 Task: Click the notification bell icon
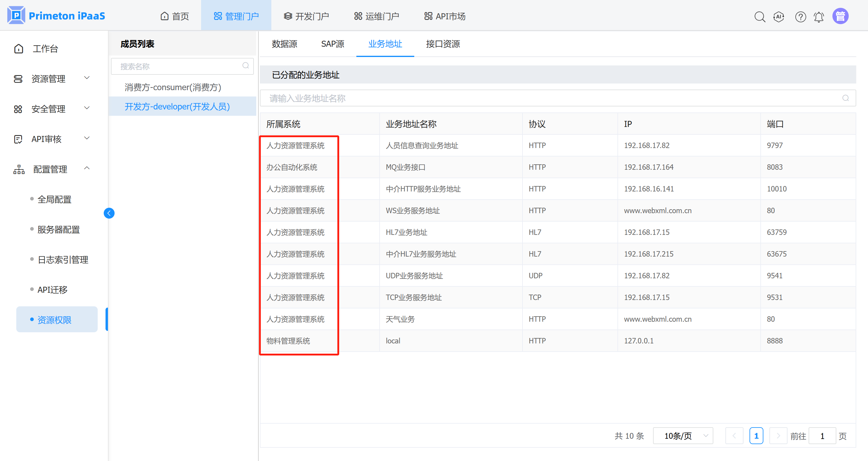tap(819, 17)
